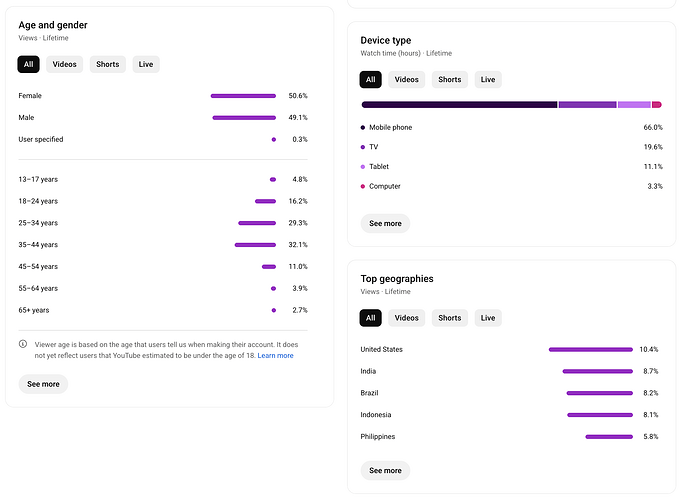
Task: Open the Learn more link
Action: [x=276, y=356]
